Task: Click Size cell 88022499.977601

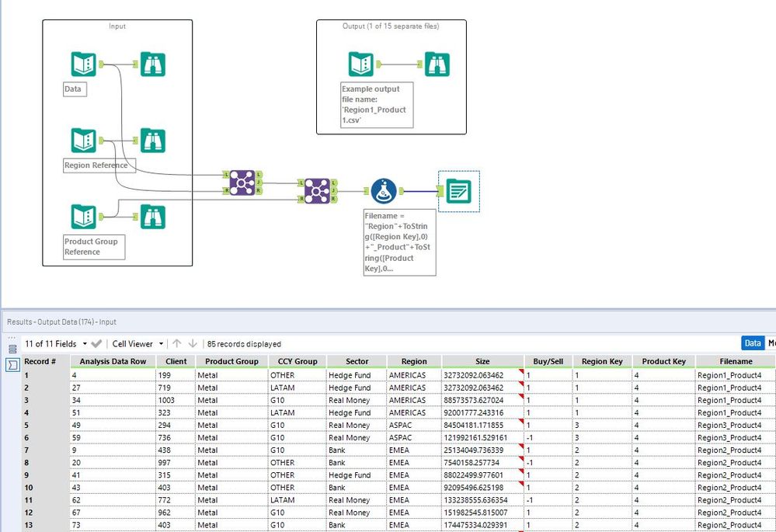Action: pos(482,475)
